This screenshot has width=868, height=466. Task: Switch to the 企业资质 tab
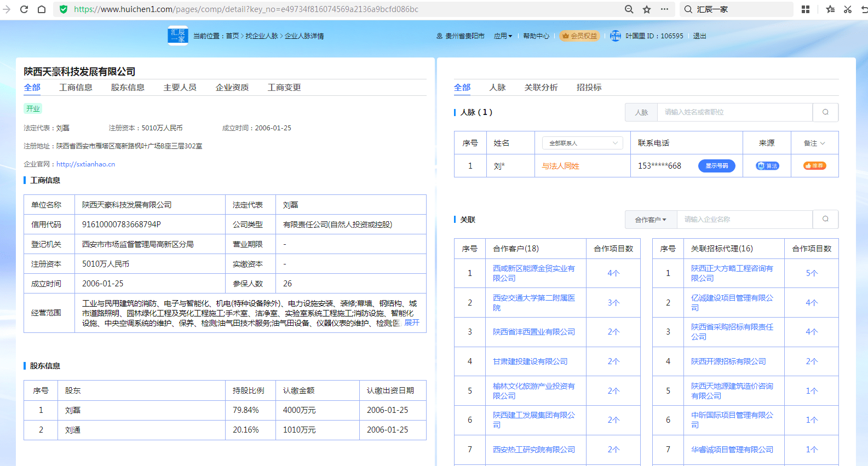click(232, 88)
